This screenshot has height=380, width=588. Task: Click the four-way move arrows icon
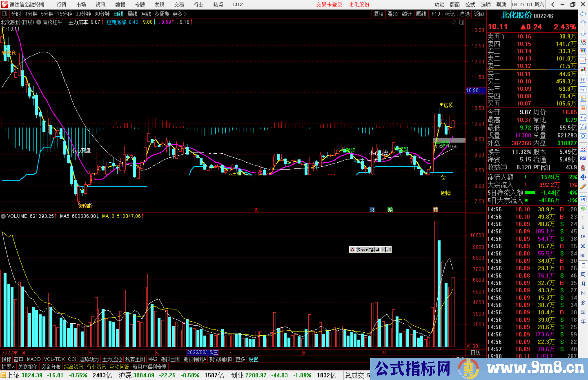(583, 177)
